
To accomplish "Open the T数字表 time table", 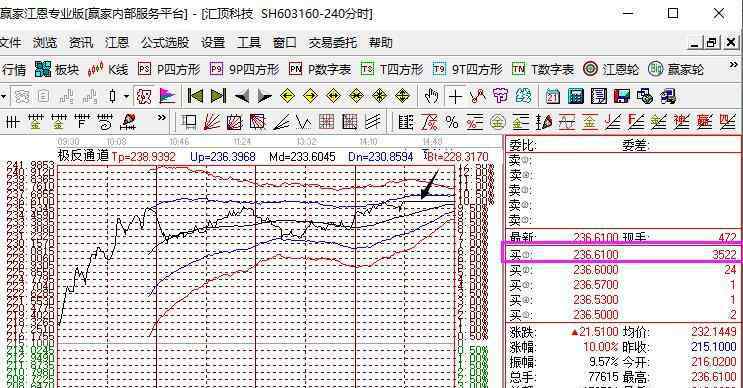I will [543, 70].
